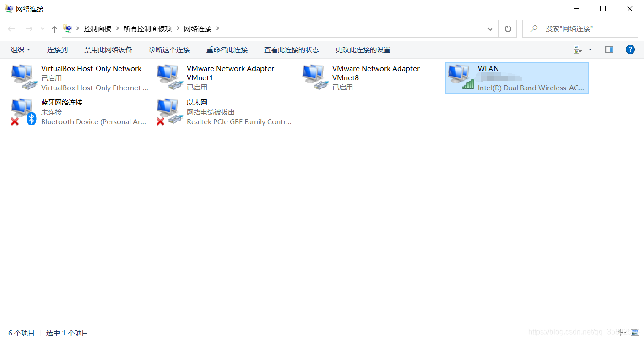Click the Bluetooth Device (Personal Ar... text
The image size is (644, 340).
(x=94, y=122)
